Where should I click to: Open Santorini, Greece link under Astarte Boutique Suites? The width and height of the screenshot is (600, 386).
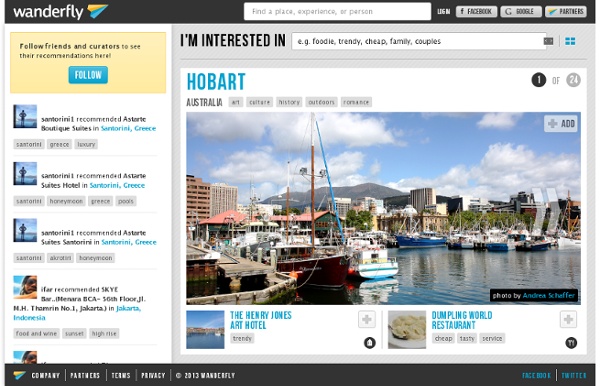(128, 129)
